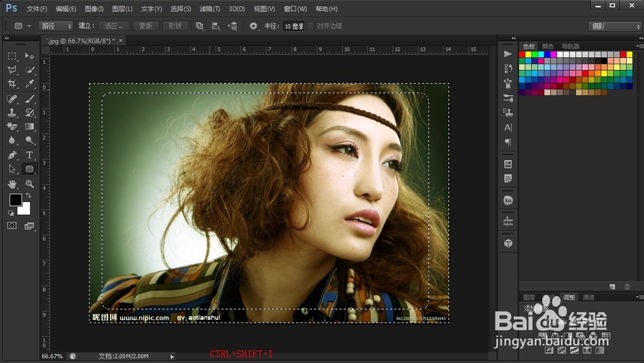The width and height of the screenshot is (644, 363).
Task: Pick the Brush tool
Action: coord(30,99)
